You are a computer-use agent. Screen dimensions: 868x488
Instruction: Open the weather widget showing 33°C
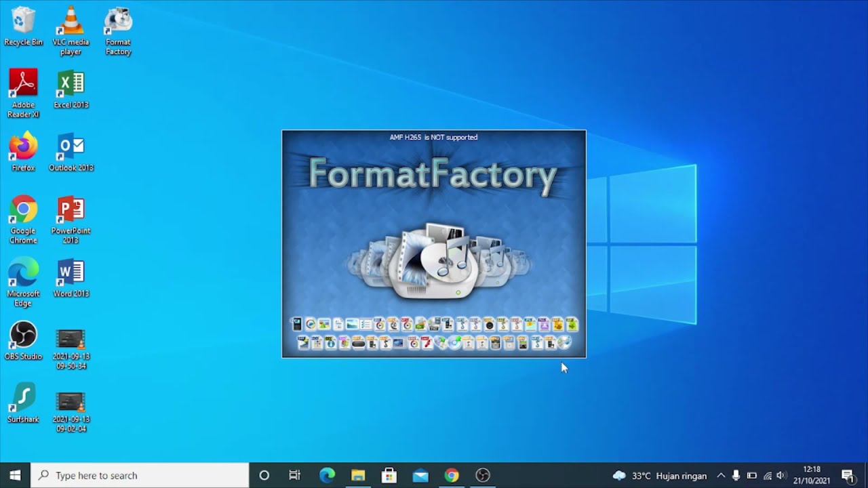[660, 476]
